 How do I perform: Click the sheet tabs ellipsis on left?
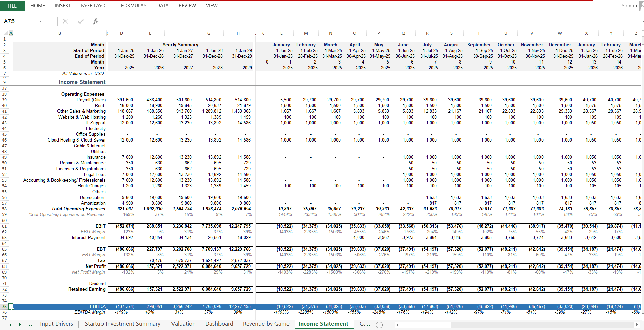[x=30, y=325]
